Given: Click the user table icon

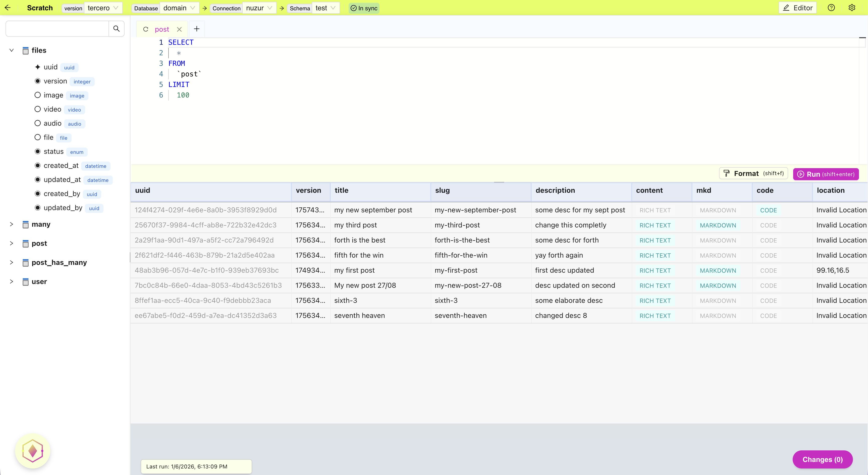Looking at the screenshot, I should coord(25,282).
